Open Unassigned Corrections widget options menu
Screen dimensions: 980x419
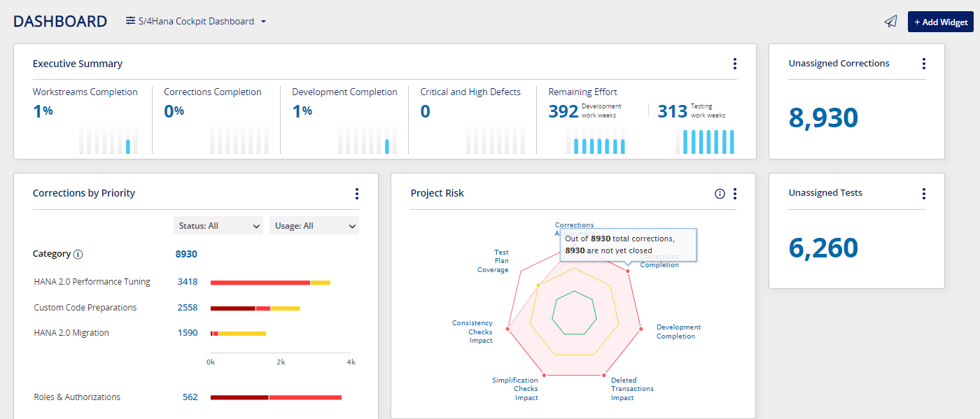(923, 64)
